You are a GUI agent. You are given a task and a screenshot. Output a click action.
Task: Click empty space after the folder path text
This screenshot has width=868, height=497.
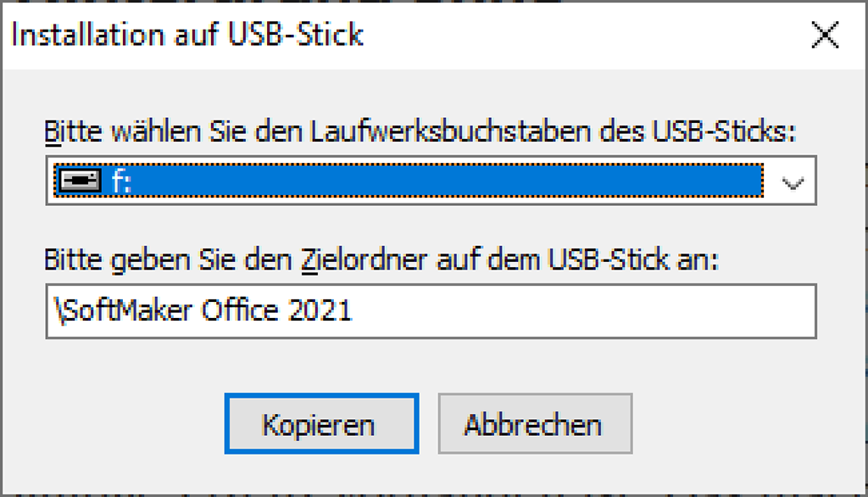pyautogui.click(x=593, y=310)
